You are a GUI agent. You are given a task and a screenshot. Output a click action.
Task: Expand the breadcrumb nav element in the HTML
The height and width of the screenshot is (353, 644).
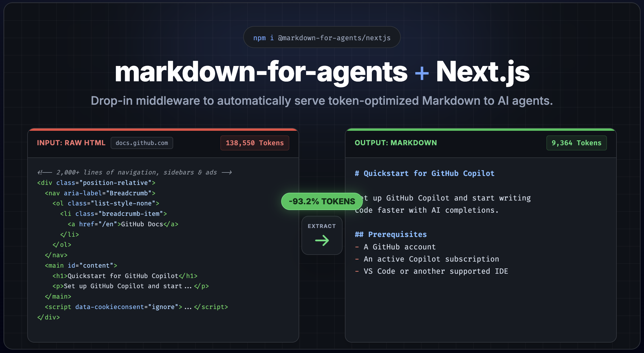[100, 193]
